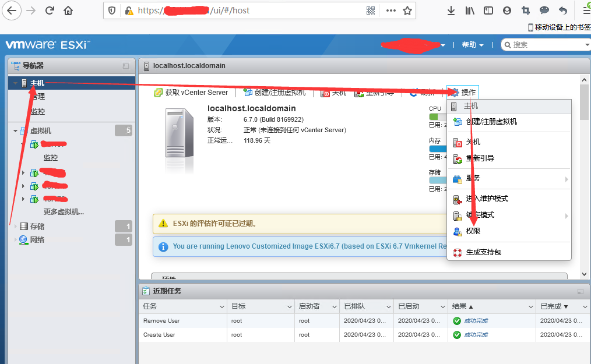
Task: Open 成功完成 link in Remove User row
Action: [x=476, y=321]
